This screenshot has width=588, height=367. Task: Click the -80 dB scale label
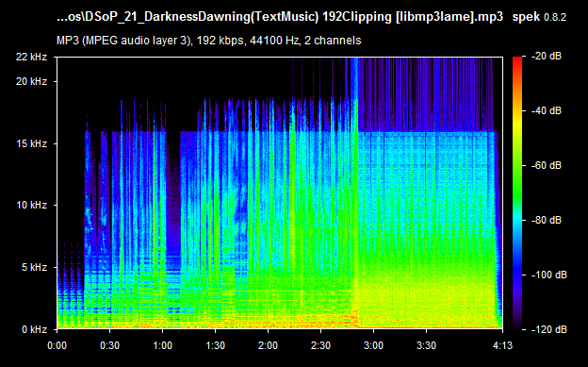point(547,220)
